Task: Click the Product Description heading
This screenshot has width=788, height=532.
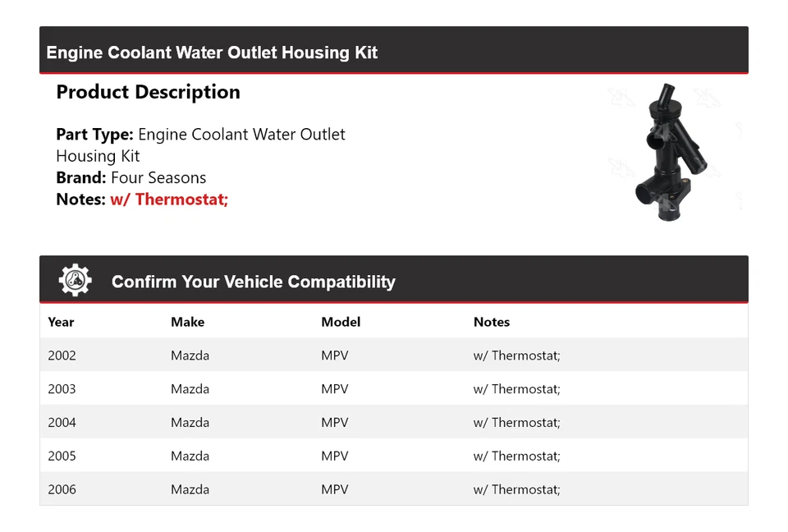Action: pyautogui.click(x=148, y=92)
